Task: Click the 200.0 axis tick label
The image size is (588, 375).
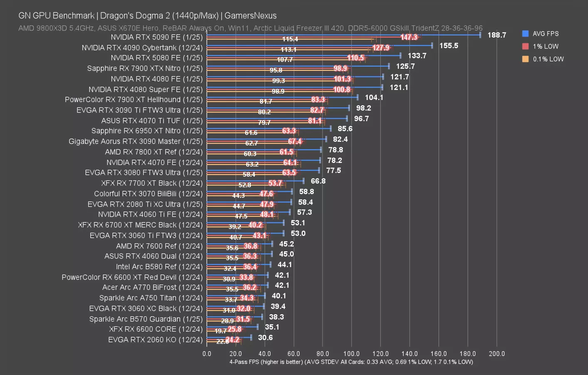Action: point(497,353)
